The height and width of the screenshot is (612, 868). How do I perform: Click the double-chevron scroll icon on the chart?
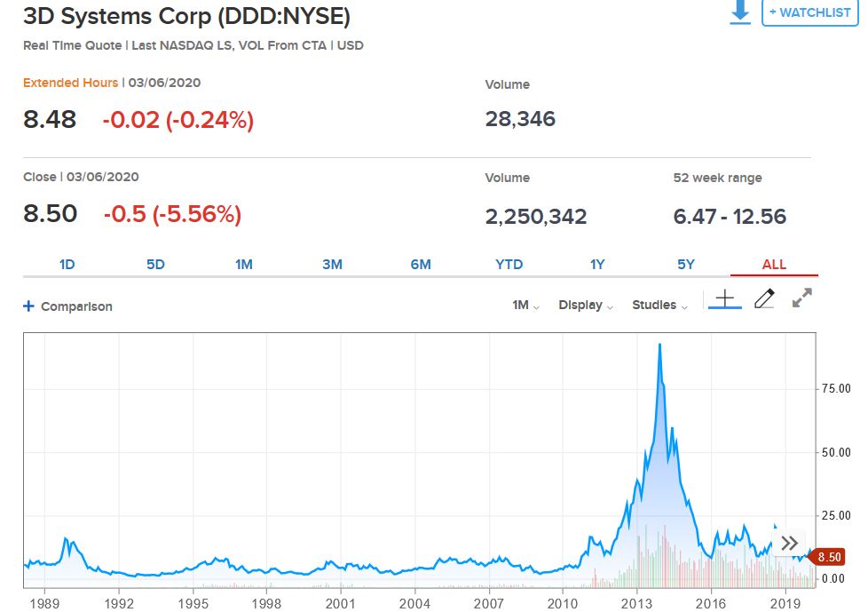click(789, 544)
